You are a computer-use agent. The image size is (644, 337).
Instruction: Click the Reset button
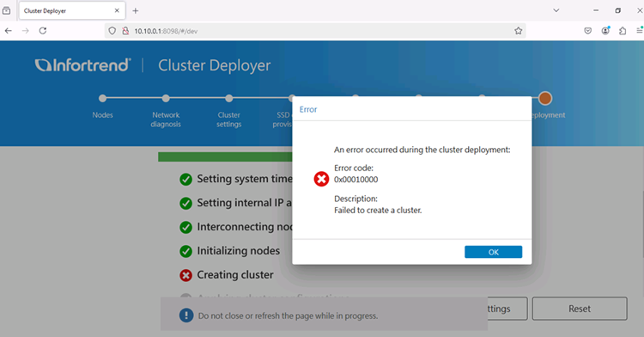tap(580, 309)
